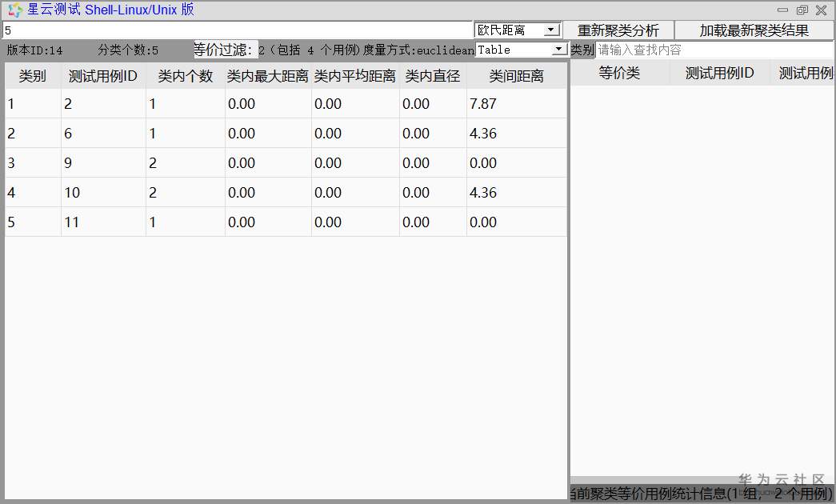The width and height of the screenshot is (836, 504).
Task: Sort by 测试用例ID header in left table
Action: pos(103,76)
